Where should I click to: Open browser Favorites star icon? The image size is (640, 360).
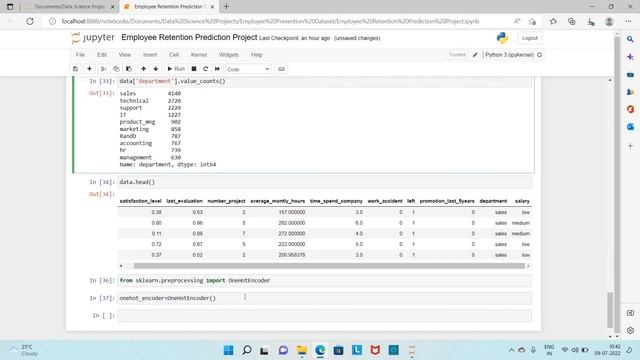pyautogui.click(x=553, y=21)
